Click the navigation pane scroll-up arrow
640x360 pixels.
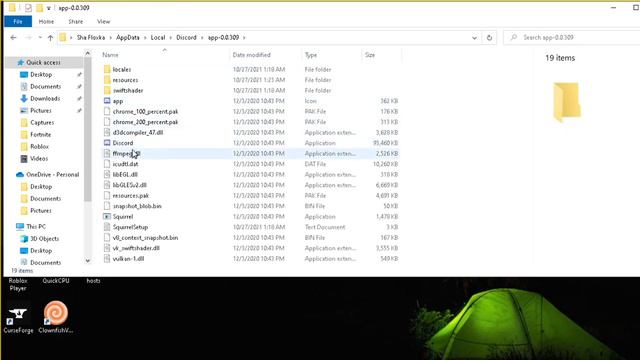tap(88, 53)
